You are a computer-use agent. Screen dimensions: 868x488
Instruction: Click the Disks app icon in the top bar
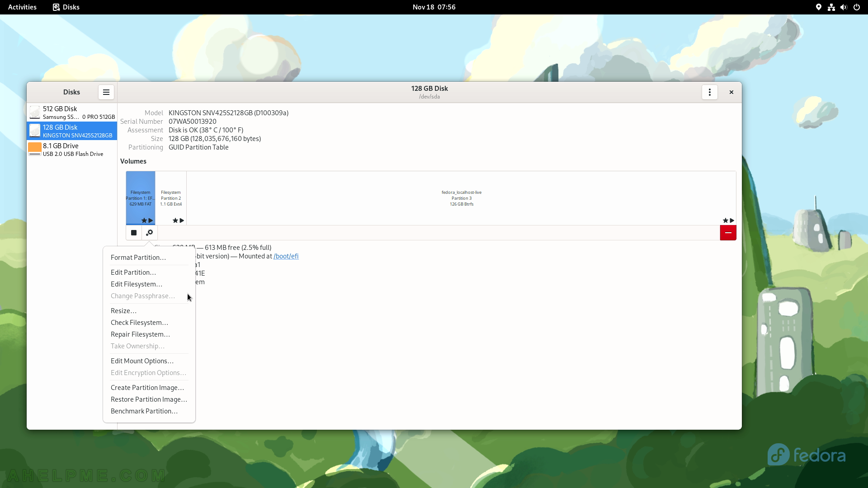56,7
